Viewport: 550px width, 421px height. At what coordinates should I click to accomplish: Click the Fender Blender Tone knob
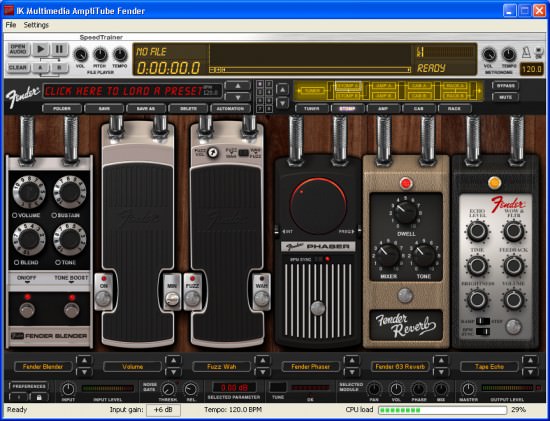coord(70,239)
